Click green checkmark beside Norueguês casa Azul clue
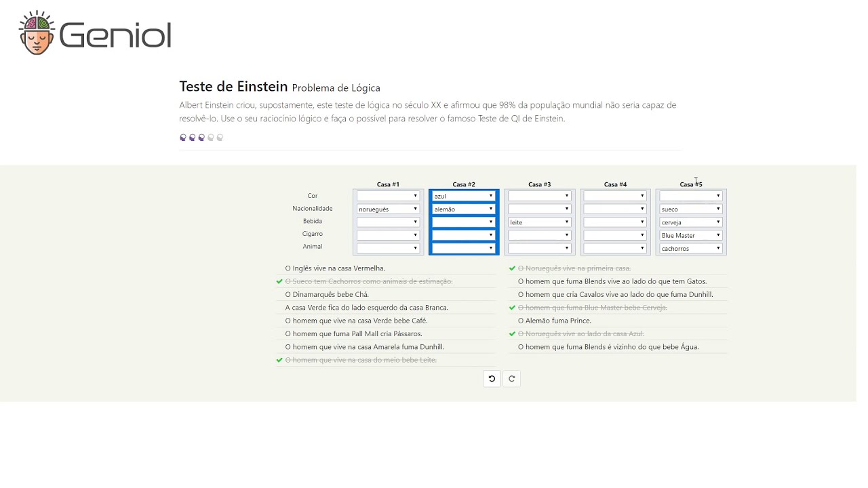The width and height of the screenshot is (868, 488). [513, 333]
